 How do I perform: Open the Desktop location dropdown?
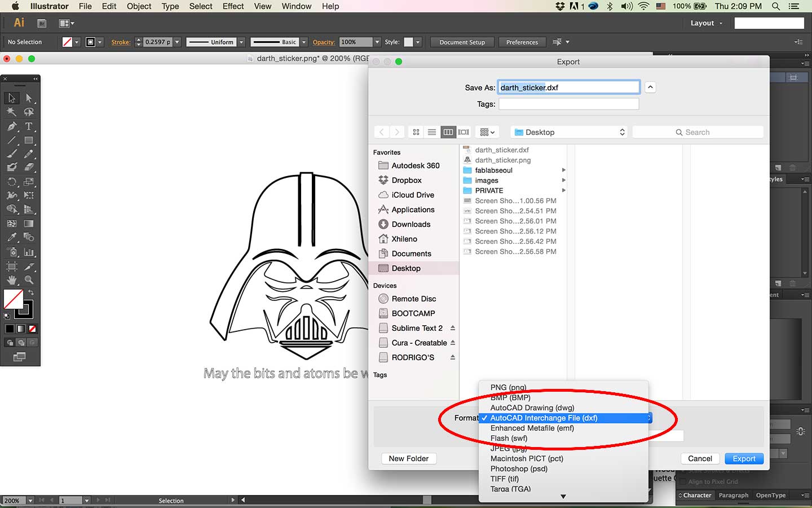click(x=570, y=132)
